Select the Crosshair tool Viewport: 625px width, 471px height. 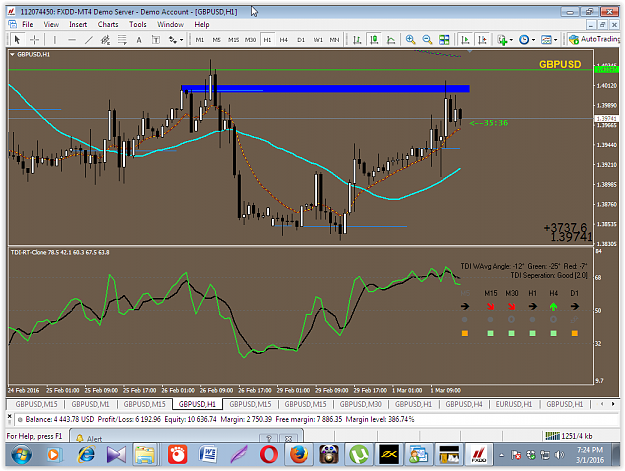(34, 39)
